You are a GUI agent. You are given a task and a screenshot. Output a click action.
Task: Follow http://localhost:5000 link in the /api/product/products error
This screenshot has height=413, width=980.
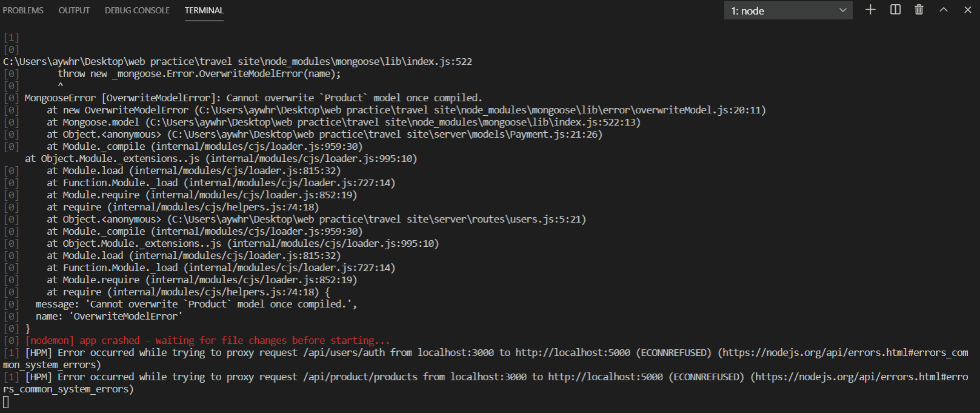tap(605, 377)
